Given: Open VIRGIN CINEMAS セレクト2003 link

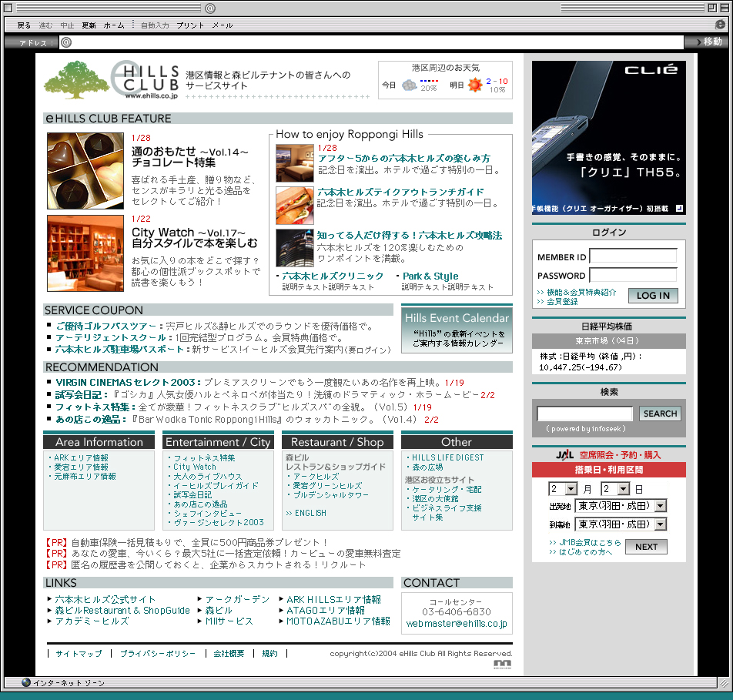Looking at the screenshot, I should tap(126, 383).
